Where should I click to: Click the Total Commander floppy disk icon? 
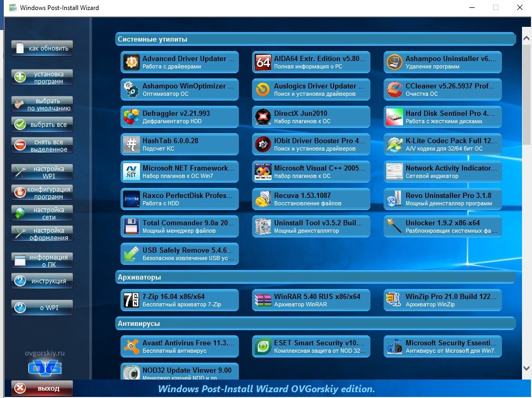coord(132,227)
